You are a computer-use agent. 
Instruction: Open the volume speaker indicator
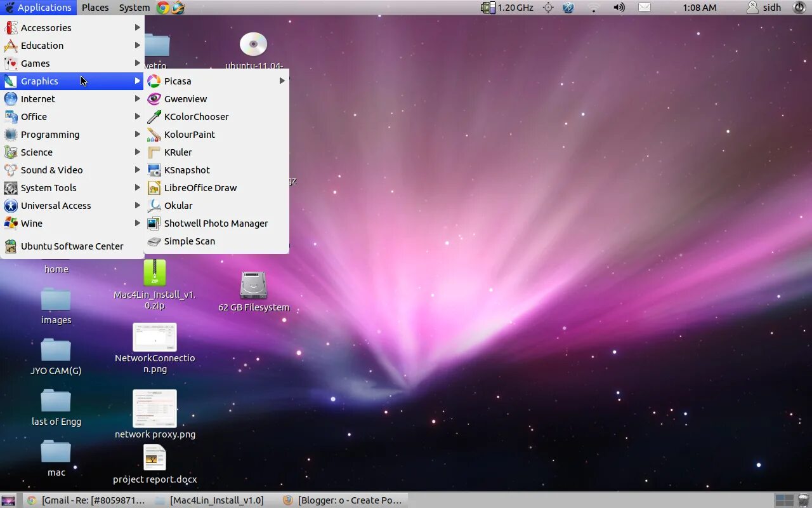[619, 8]
